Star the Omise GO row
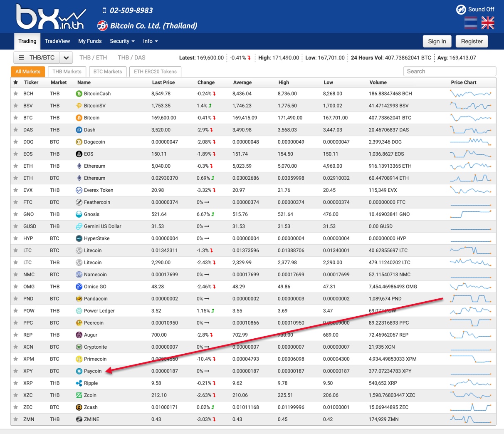 [x=16, y=287]
